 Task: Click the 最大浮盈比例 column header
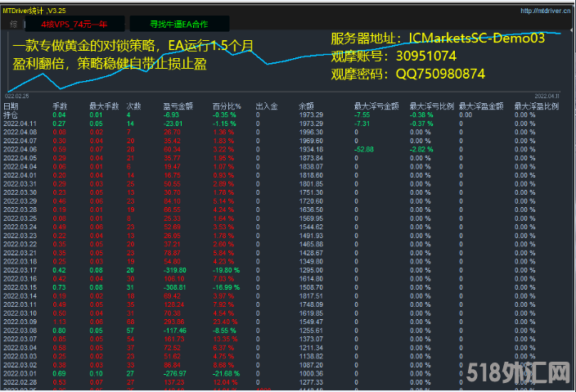click(535, 106)
